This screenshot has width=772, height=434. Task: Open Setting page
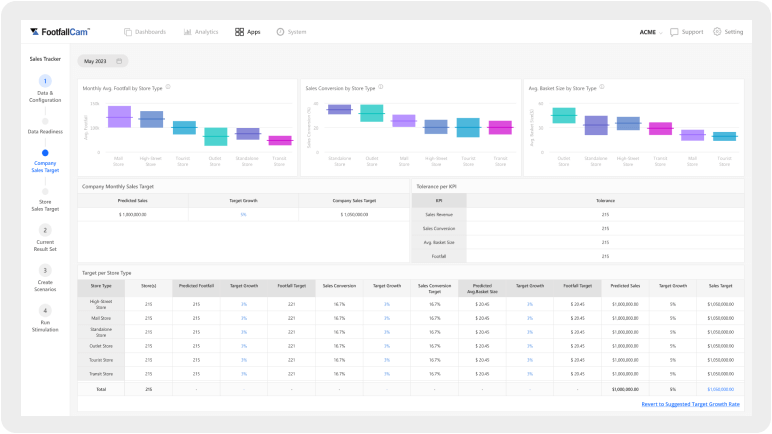[x=728, y=32]
